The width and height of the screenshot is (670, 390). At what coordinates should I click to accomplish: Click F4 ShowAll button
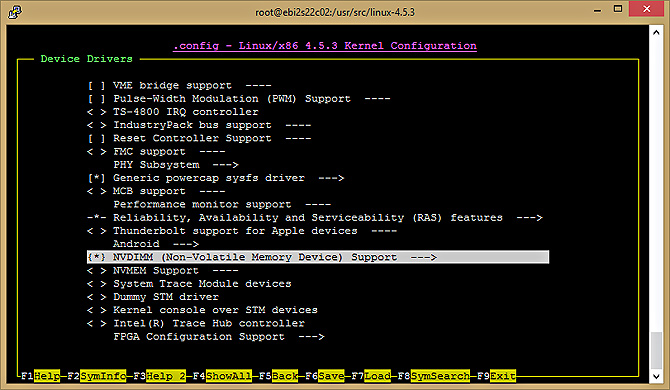[x=222, y=376]
